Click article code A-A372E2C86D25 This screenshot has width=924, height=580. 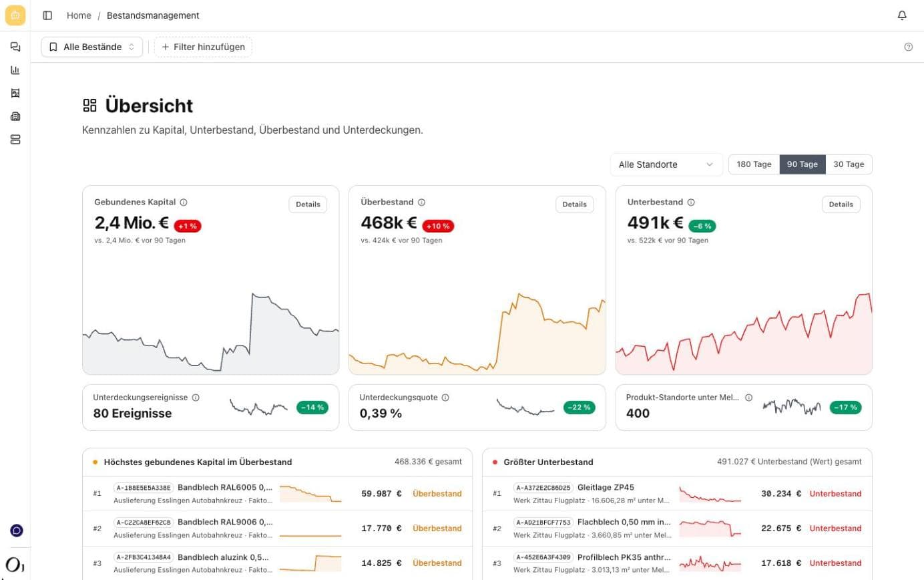tap(543, 488)
